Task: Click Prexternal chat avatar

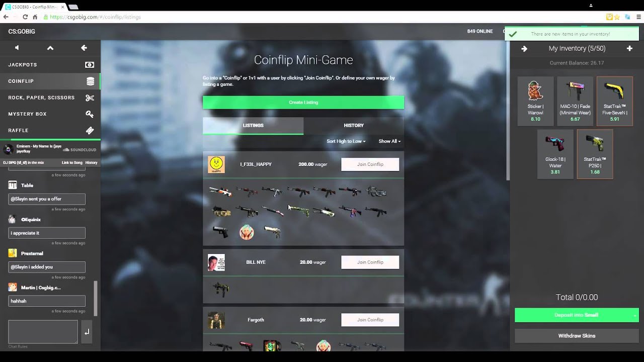Action: tap(13, 253)
